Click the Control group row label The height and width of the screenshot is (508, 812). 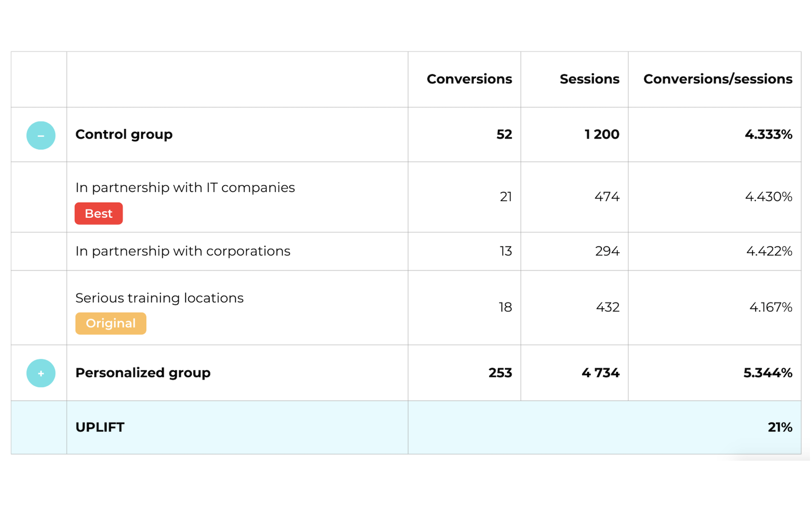point(124,135)
